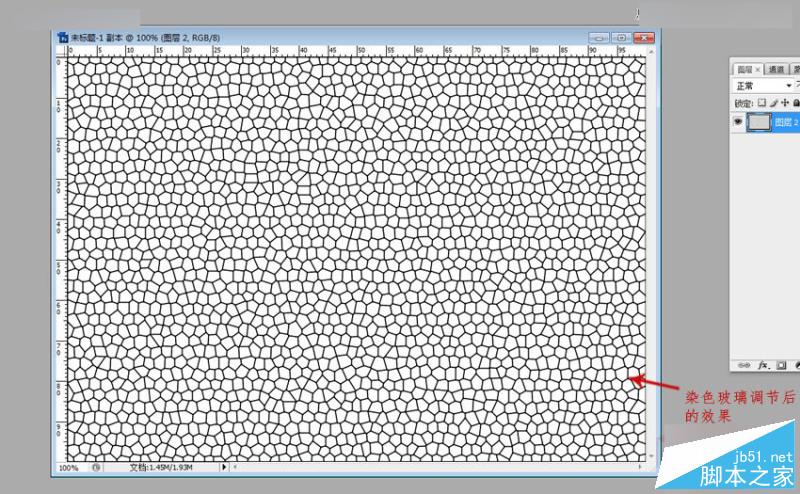This screenshot has height=494, width=800.
Task: Switch to the 通道 channels tab
Action: pyautogui.click(x=776, y=69)
